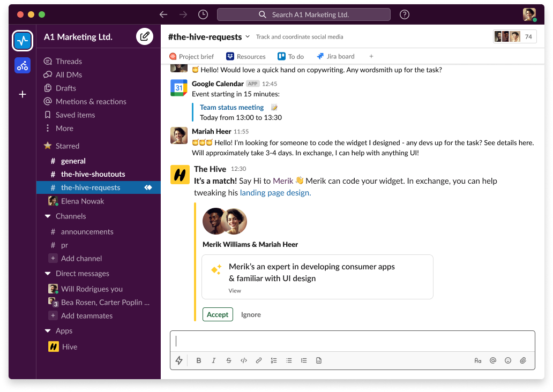Open the Project brief tab

pos(191,56)
